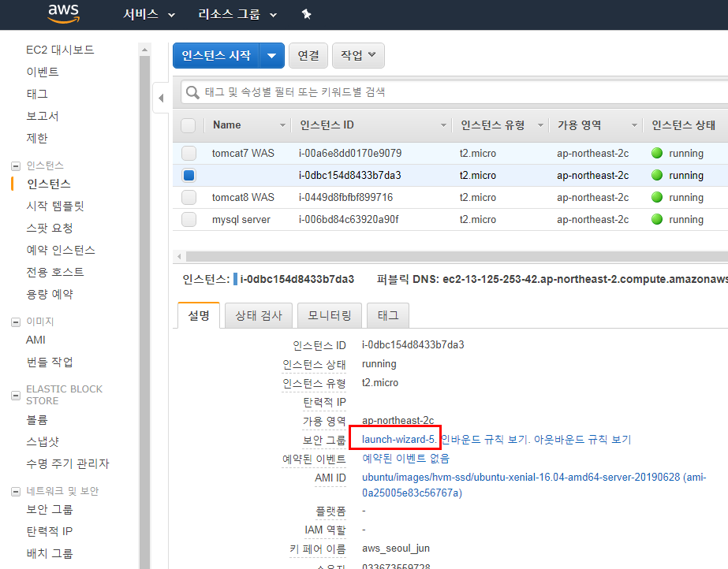This screenshot has width=728, height=569.
Task: Open 태그 in the sidebar
Action: (x=37, y=94)
